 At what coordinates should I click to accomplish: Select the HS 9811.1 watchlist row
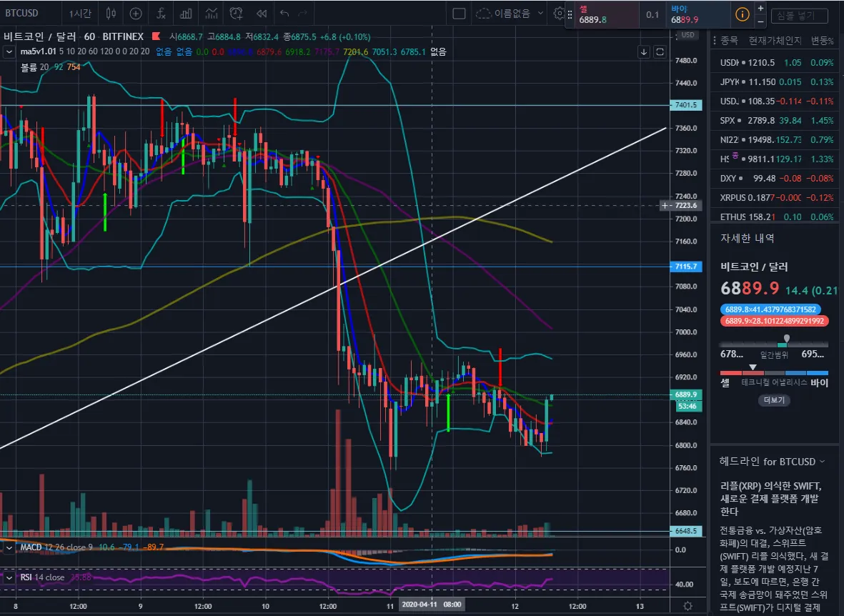tap(777, 159)
